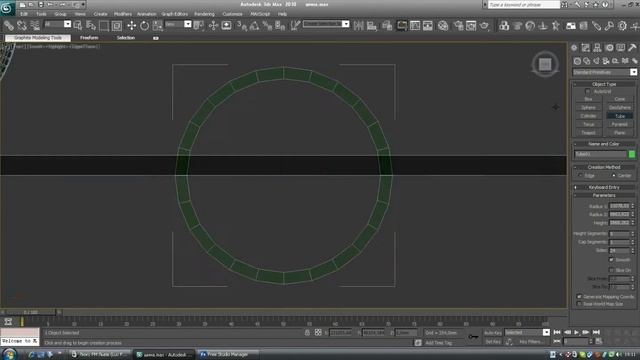Click the Torus primitive button
Screen dimensions: 640x360
point(588,124)
